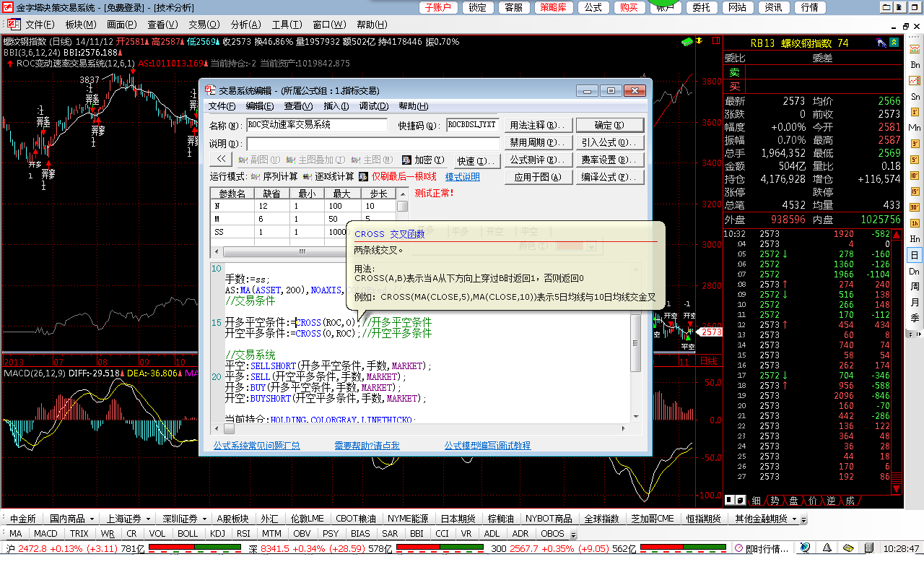Click the 加密 encryption icon
Screen dimensions: 924x562
[406, 160]
